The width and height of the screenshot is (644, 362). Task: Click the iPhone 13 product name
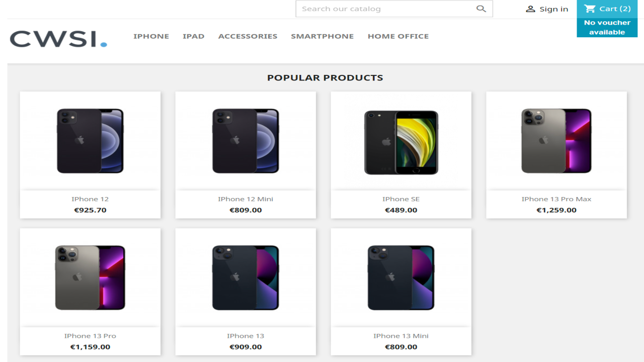[246, 336]
